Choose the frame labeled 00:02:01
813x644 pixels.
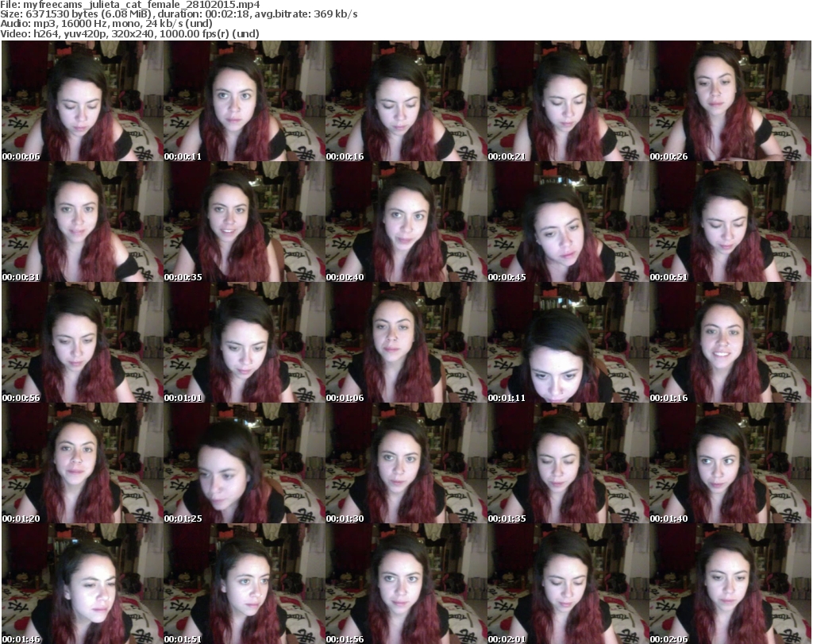coord(568,584)
